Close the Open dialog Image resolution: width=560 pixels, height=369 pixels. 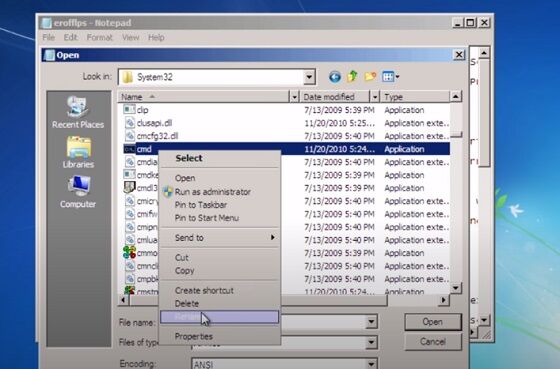459,55
